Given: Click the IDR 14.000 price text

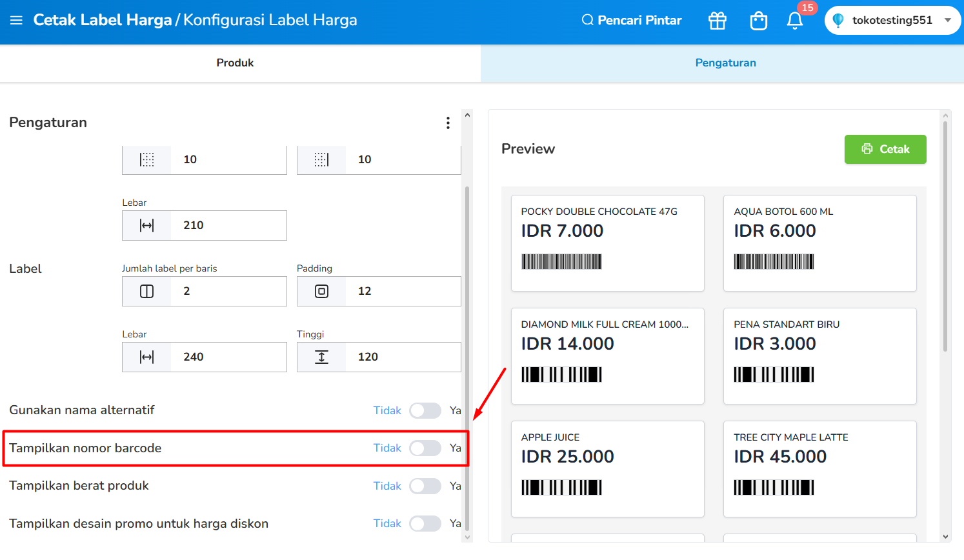Looking at the screenshot, I should point(568,344).
